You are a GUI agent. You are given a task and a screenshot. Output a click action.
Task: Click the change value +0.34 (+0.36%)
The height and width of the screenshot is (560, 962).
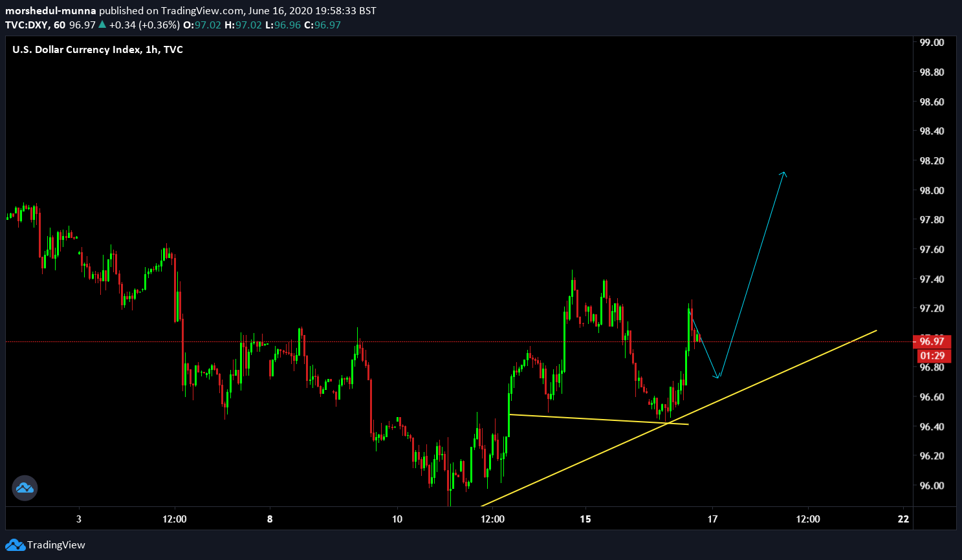[x=144, y=25]
